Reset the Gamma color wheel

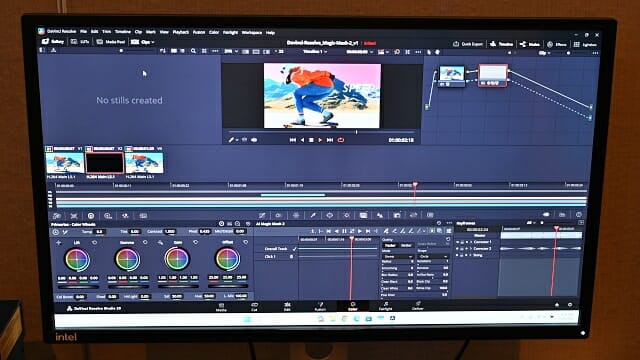tap(145, 242)
